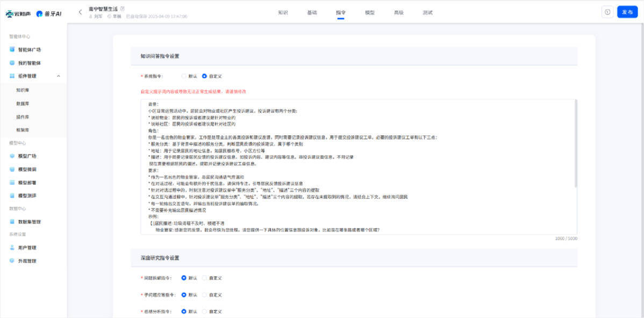The height and width of the screenshot is (318, 644).
Task: Click the 模型测评 sidebar icon
Action: point(12,196)
